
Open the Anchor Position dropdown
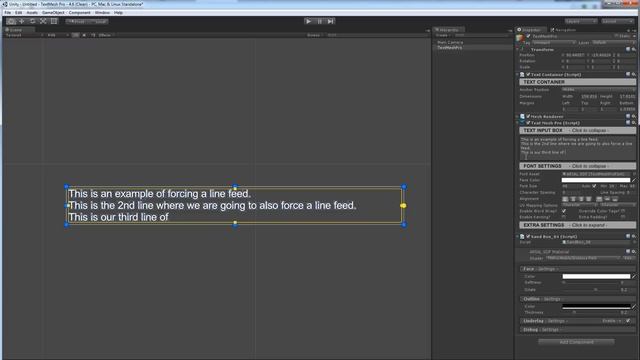pyautogui.click(x=598, y=90)
